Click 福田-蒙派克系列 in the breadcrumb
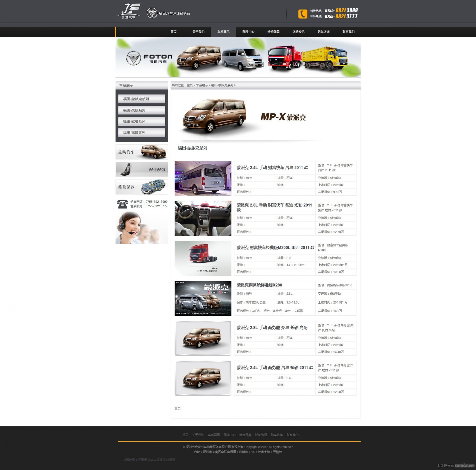 pyautogui.click(x=222, y=85)
